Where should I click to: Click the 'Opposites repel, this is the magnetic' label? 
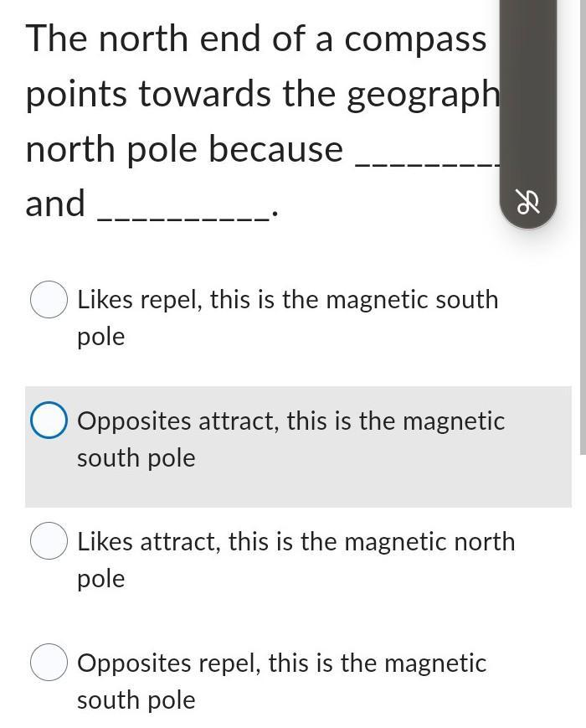point(281,663)
